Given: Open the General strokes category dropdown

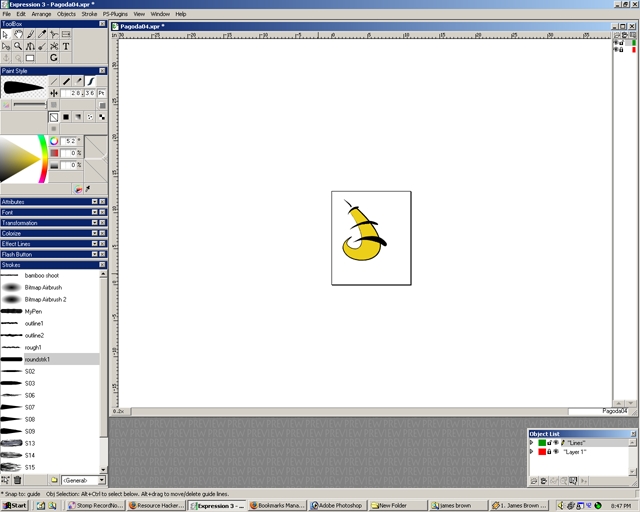Looking at the screenshot, I should [102, 480].
